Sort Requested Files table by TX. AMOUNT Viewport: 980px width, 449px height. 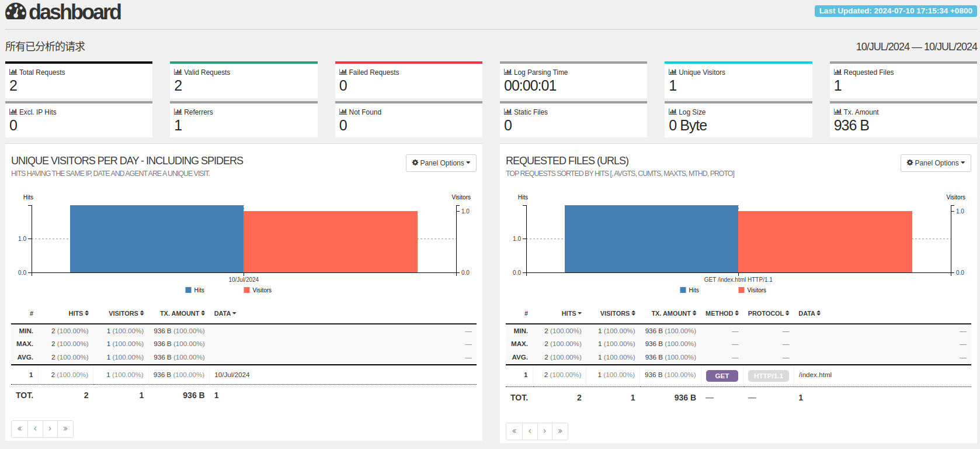point(674,313)
